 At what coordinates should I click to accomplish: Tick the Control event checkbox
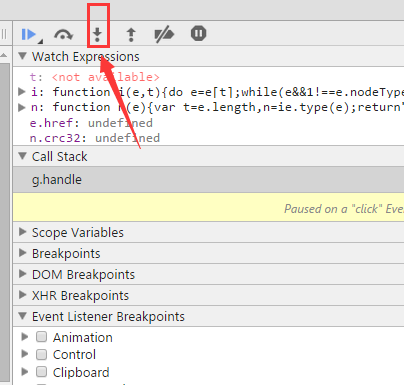point(41,354)
